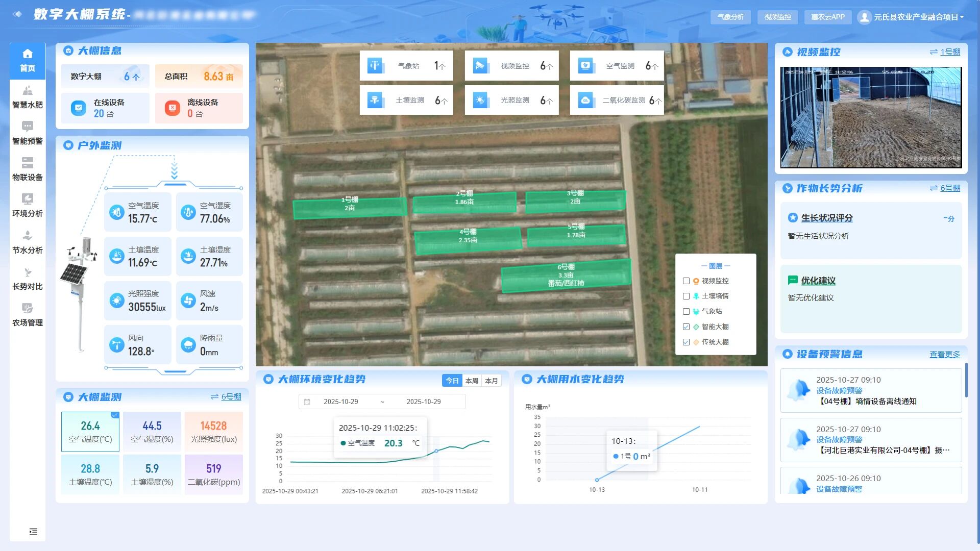Image resolution: width=980 pixels, height=551 pixels.
Task: Click the 气象分析 top button
Action: [730, 17]
